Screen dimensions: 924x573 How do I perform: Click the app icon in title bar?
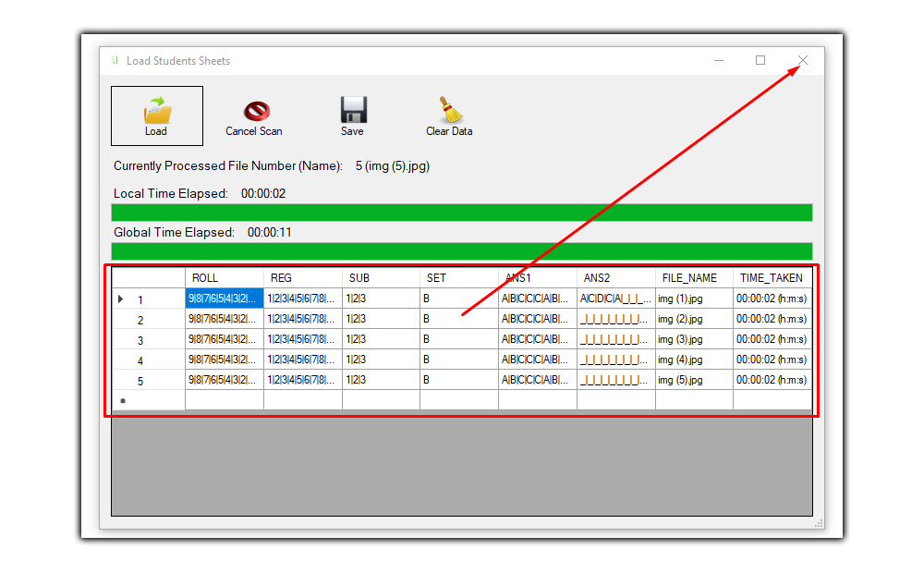115,61
